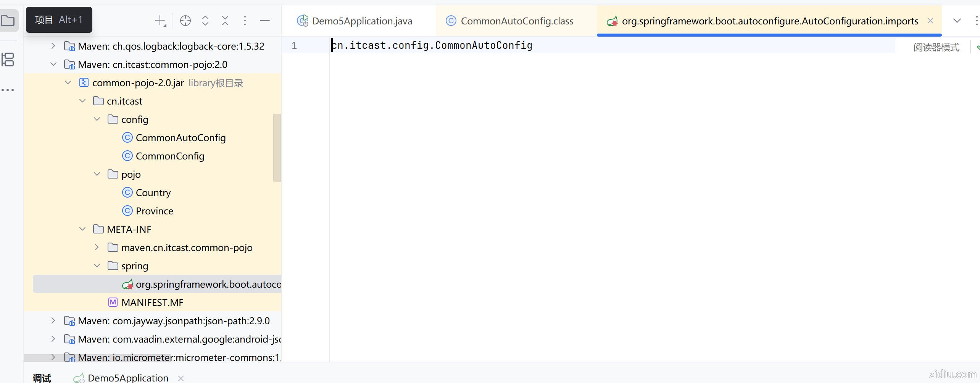Toggle reader mode (阅读器模式)

936,47
